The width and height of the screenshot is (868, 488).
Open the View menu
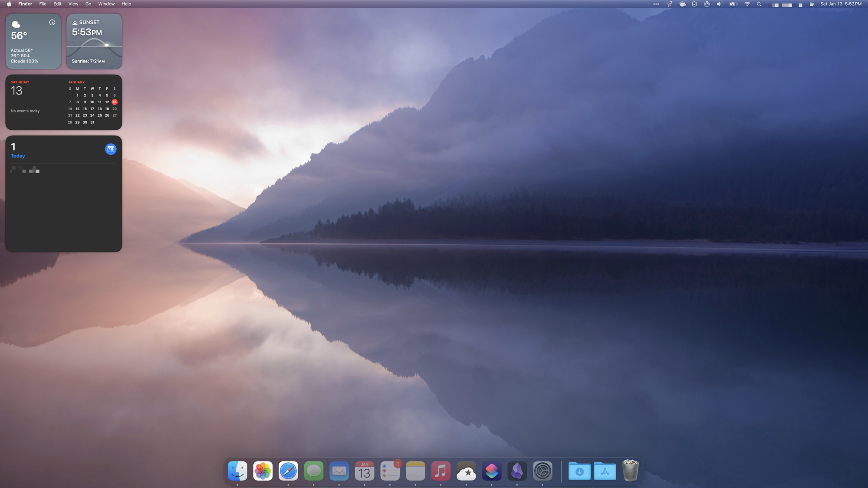tap(73, 4)
